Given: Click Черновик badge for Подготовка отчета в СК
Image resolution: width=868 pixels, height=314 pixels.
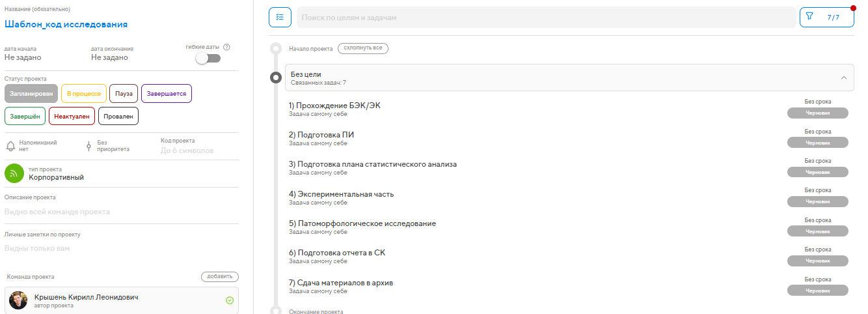Looking at the screenshot, I should click(x=818, y=261).
